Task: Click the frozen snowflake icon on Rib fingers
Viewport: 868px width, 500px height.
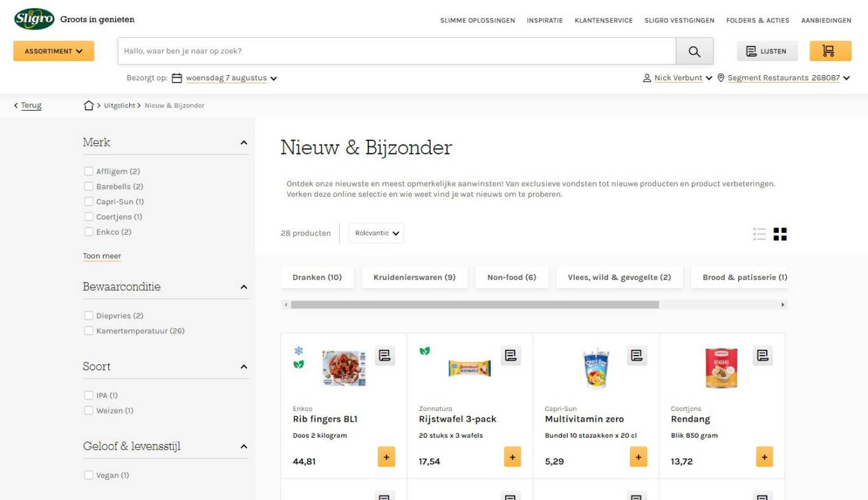Action: tap(298, 351)
